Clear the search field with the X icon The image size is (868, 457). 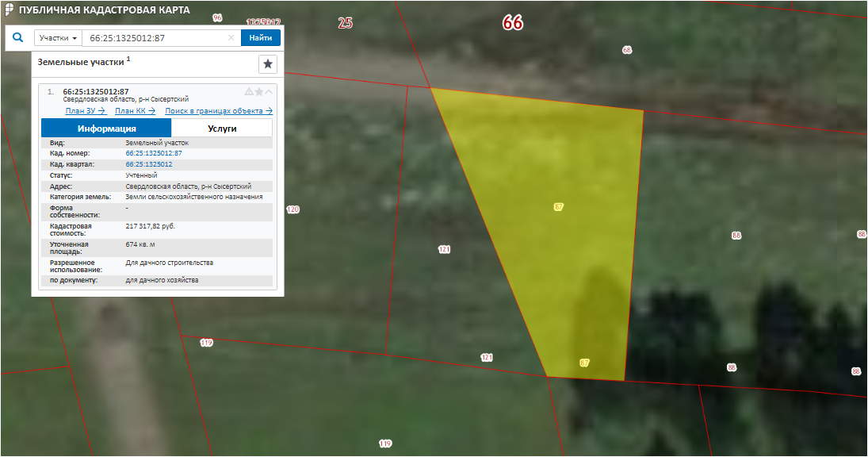click(x=231, y=38)
